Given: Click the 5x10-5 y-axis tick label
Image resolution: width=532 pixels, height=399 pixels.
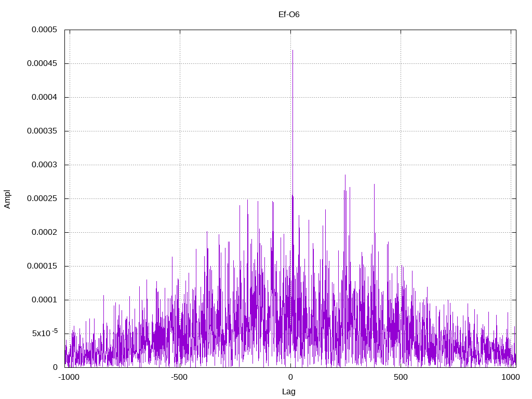Looking at the screenshot, I should click(x=45, y=333).
